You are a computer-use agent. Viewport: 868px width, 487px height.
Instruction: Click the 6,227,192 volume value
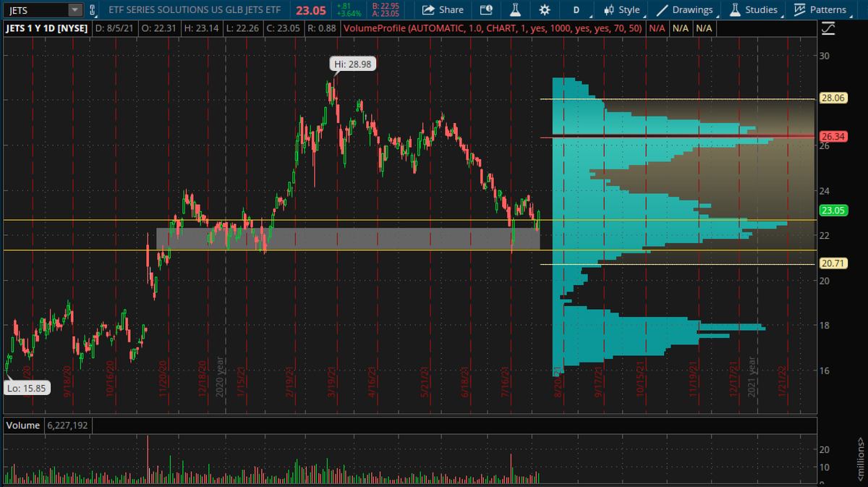coord(67,425)
